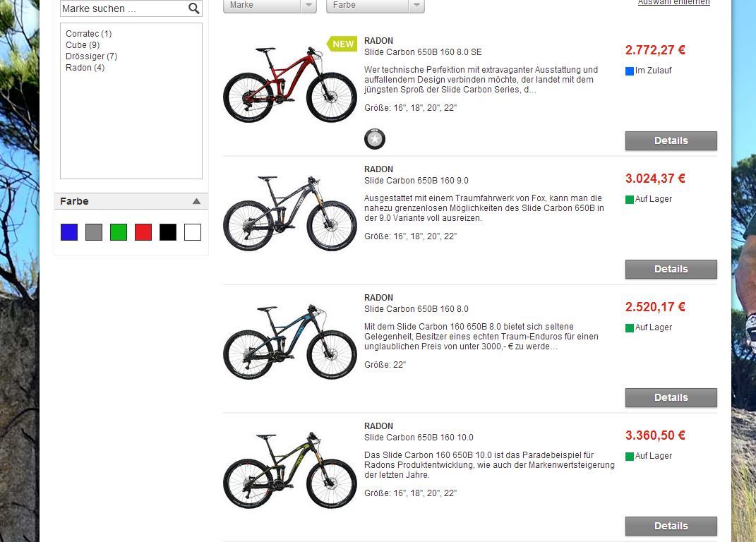Image resolution: width=756 pixels, height=542 pixels.
Task: Open the Farbe dropdown
Action: pyautogui.click(x=375, y=5)
